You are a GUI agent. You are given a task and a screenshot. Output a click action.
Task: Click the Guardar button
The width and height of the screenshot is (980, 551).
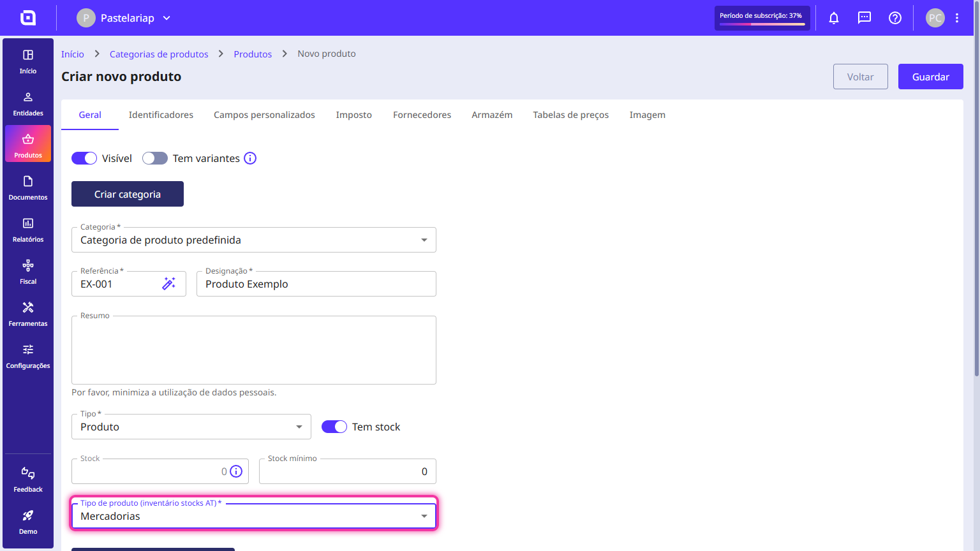coord(931,77)
